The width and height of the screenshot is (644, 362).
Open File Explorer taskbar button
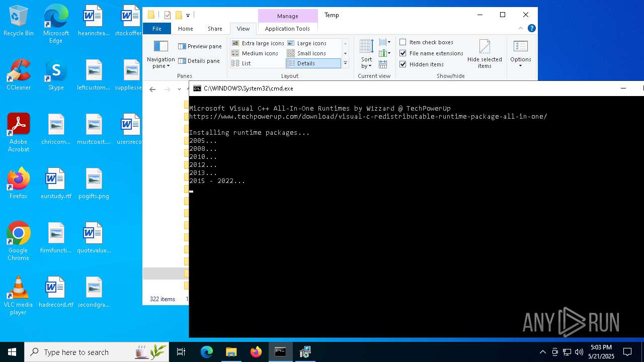(x=231, y=352)
